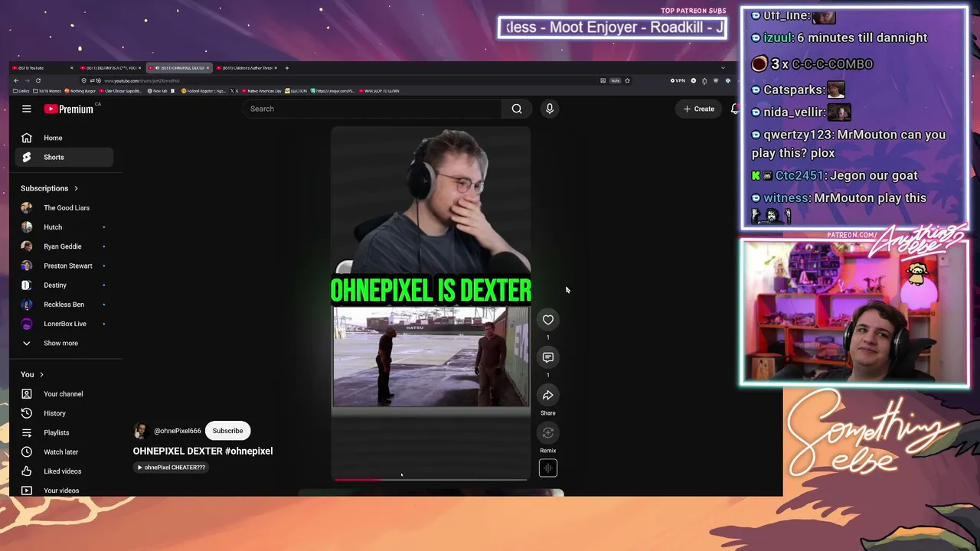
Task: Open Liked videos list
Action: [64, 471]
